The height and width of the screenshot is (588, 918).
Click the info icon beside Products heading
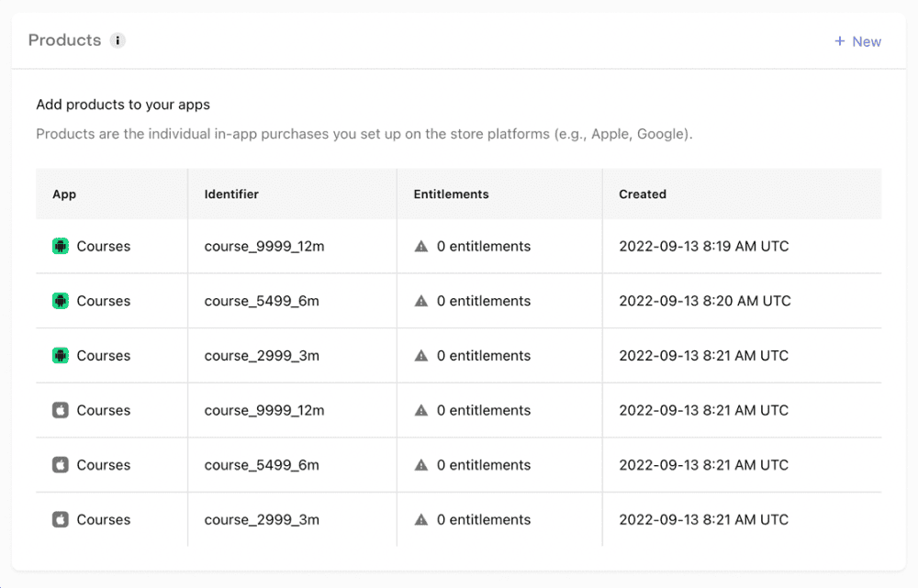[118, 40]
